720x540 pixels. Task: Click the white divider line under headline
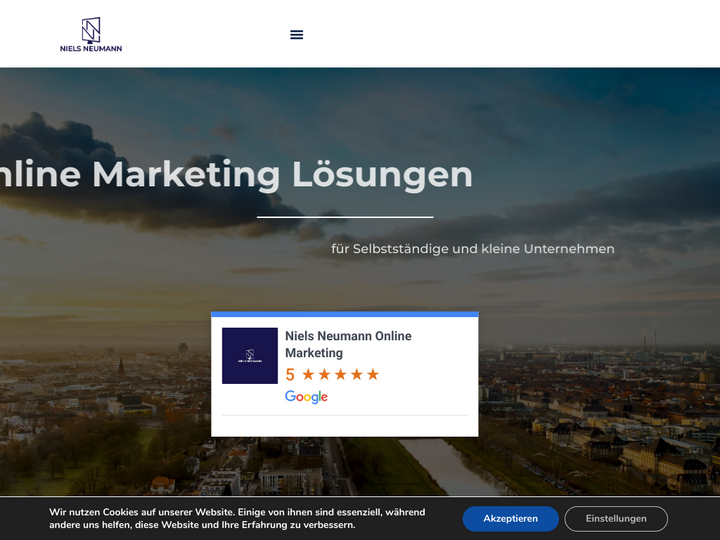point(345,216)
